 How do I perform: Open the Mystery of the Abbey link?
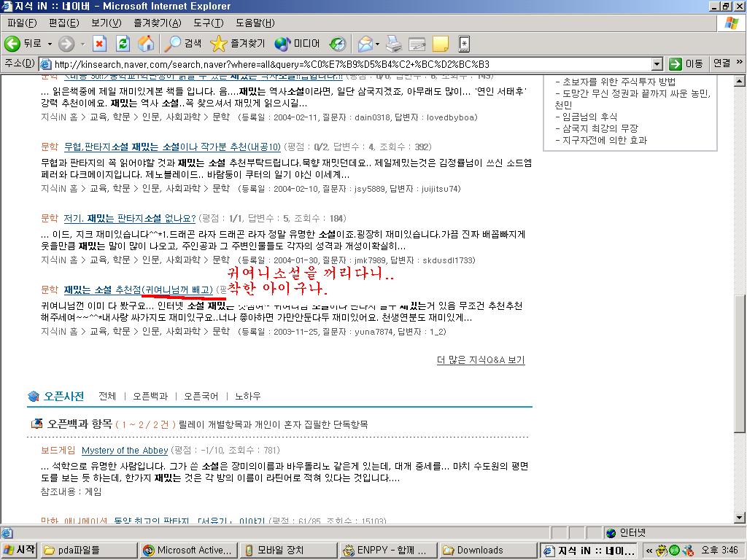(125, 450)
